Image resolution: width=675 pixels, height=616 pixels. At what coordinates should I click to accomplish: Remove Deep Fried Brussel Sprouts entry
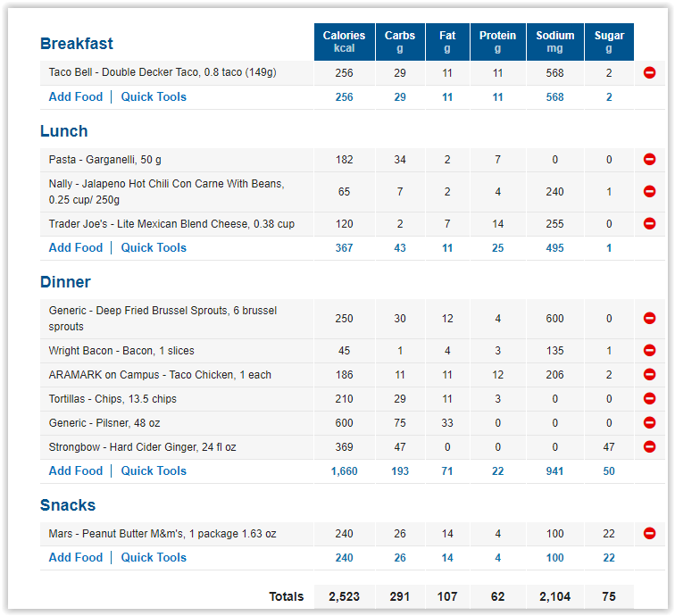click(x=649, y=318)
